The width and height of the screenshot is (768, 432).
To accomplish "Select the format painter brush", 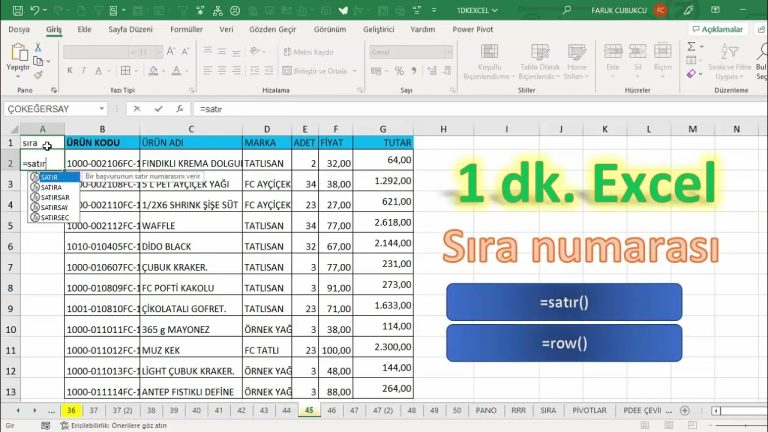I will point(38,75).
